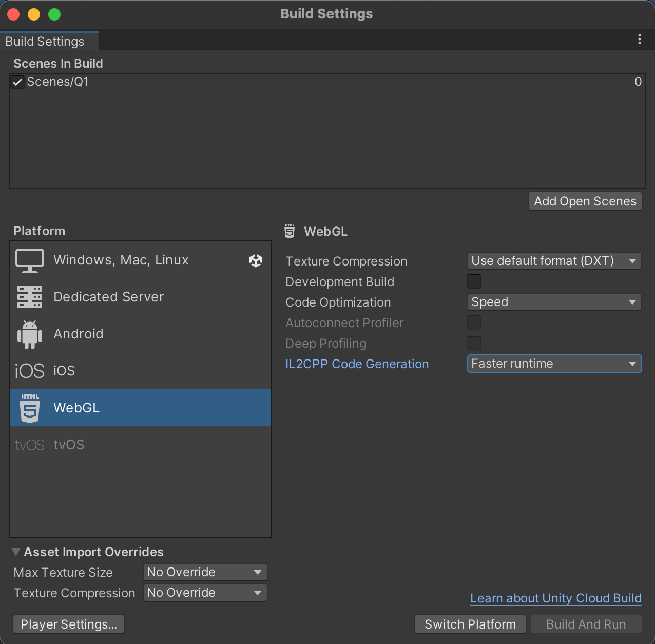Open the Texture Compression format dropdown
This screenshot has width=655, height=644.
pos(554,261)
